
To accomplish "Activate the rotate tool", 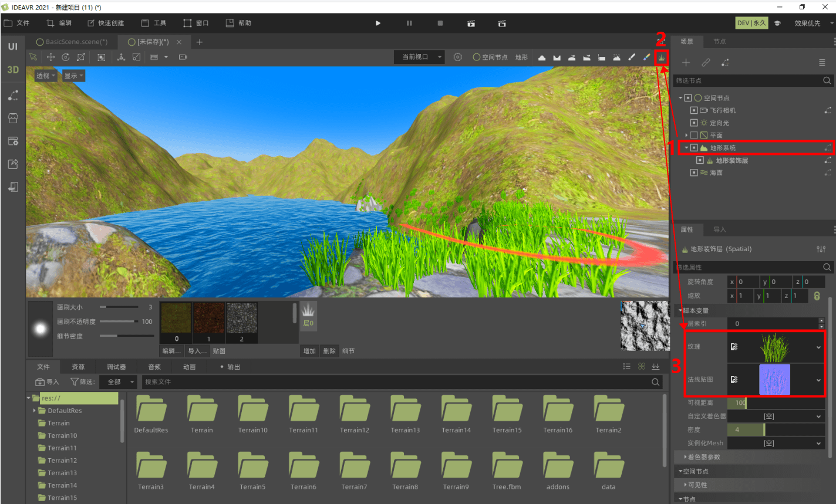I will 66,57.
